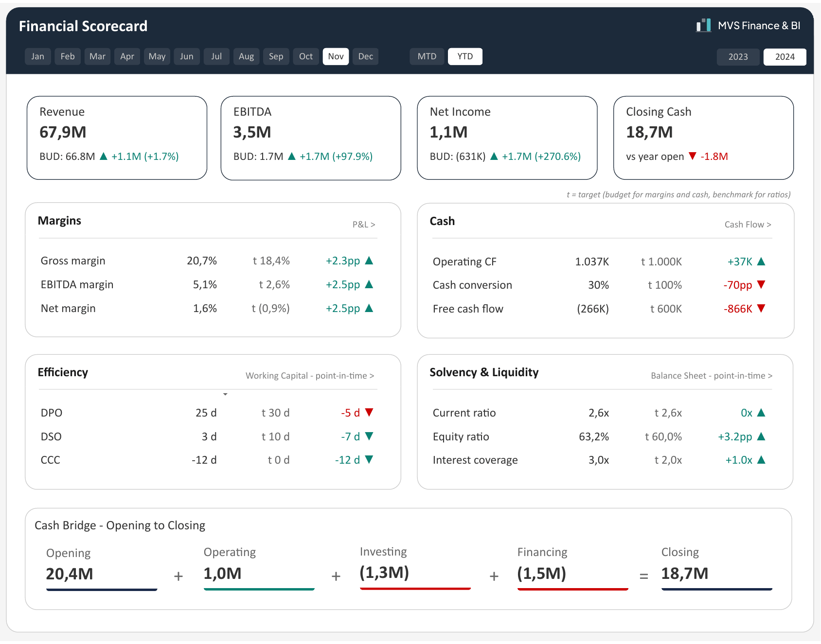821x644 pixels.
Task: Click the green up triangle beside Revenue variance
Action: [104, 156]
